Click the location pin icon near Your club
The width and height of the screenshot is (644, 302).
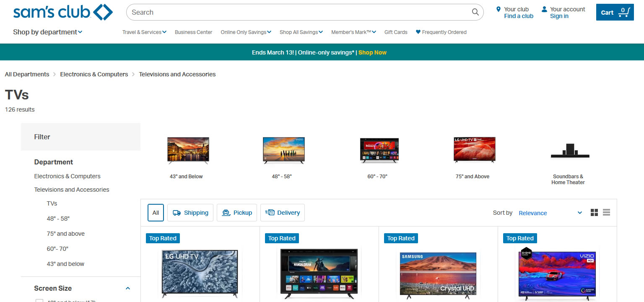tap(498, 9)
